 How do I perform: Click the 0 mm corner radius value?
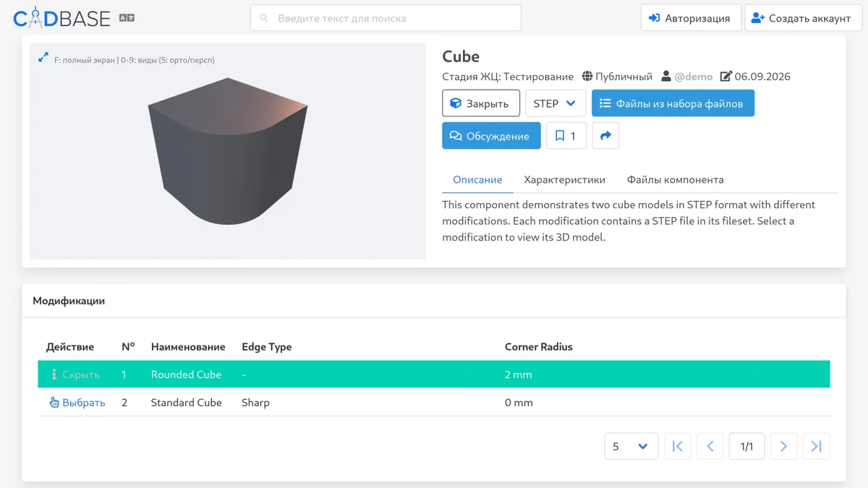click(x=519, y=403)
